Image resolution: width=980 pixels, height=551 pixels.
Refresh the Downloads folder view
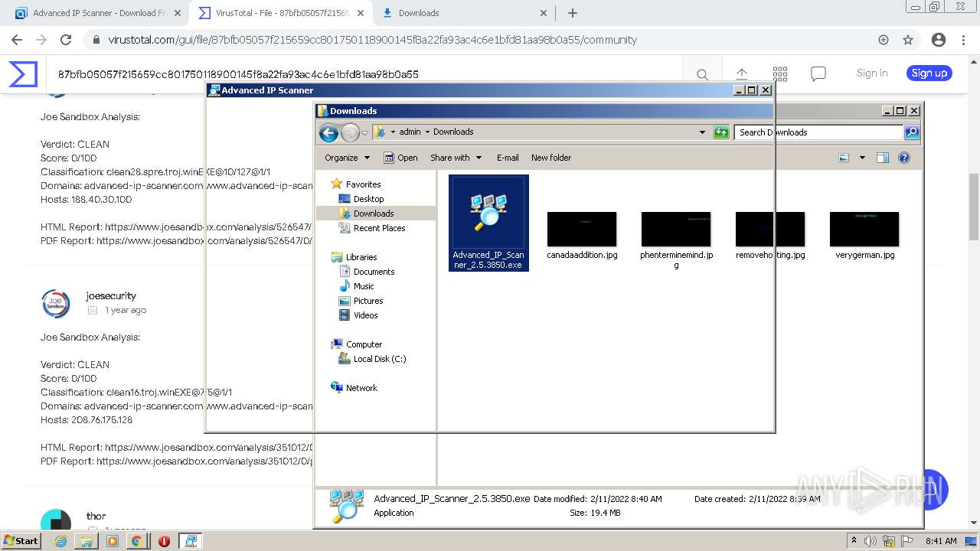[x=721, y=132]
